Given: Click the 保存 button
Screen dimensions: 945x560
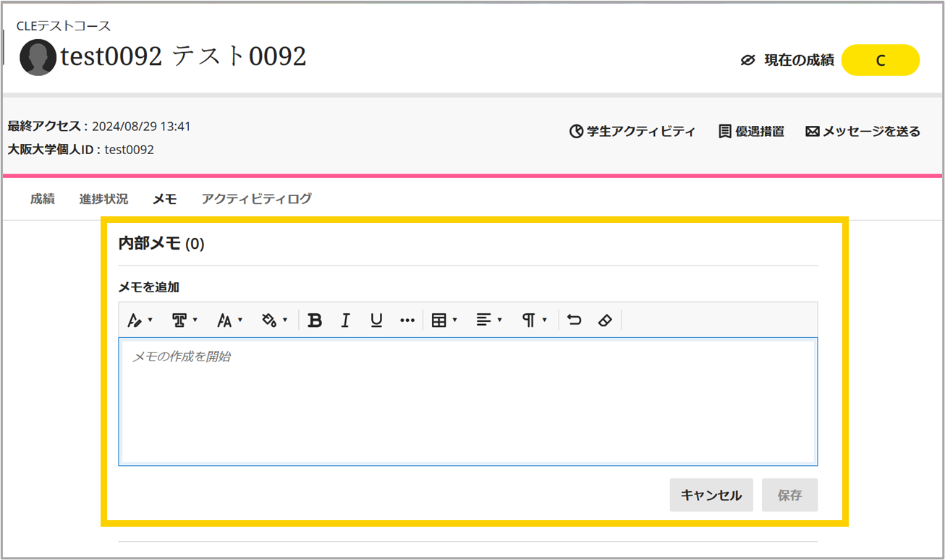Looking at the screenshot, I should [x=790, y=495].
